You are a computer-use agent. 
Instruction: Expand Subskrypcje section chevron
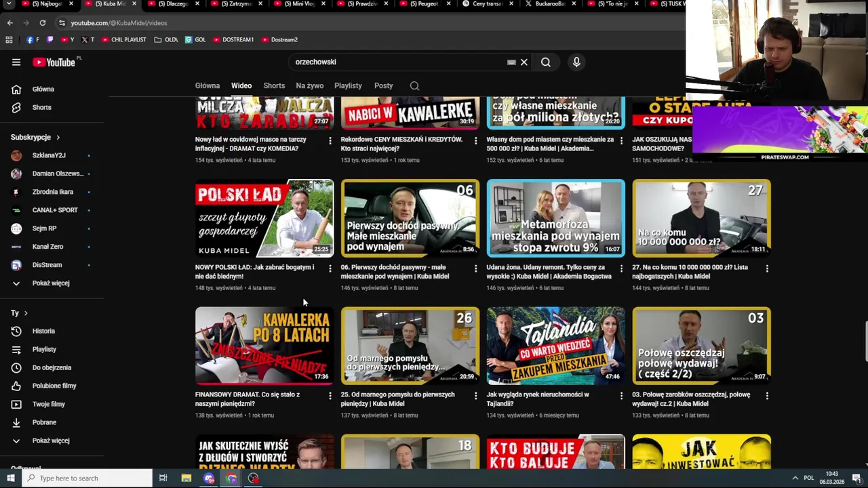pyautogui.click(x=58, y=138)
